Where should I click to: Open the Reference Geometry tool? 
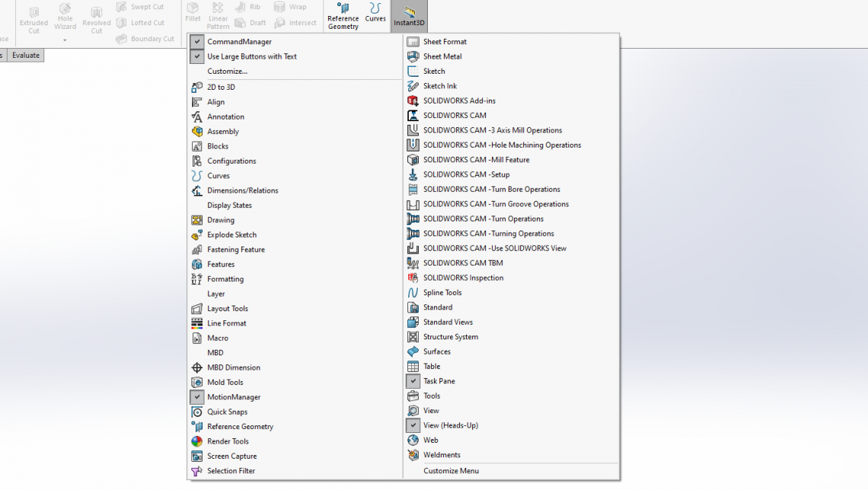(x=343, y=15)
